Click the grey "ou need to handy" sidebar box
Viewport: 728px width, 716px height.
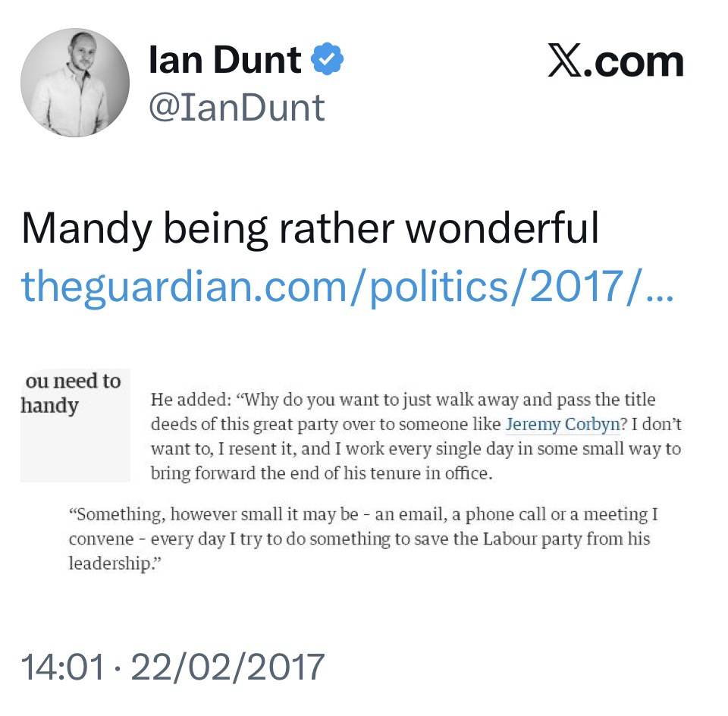coord(74,425)
